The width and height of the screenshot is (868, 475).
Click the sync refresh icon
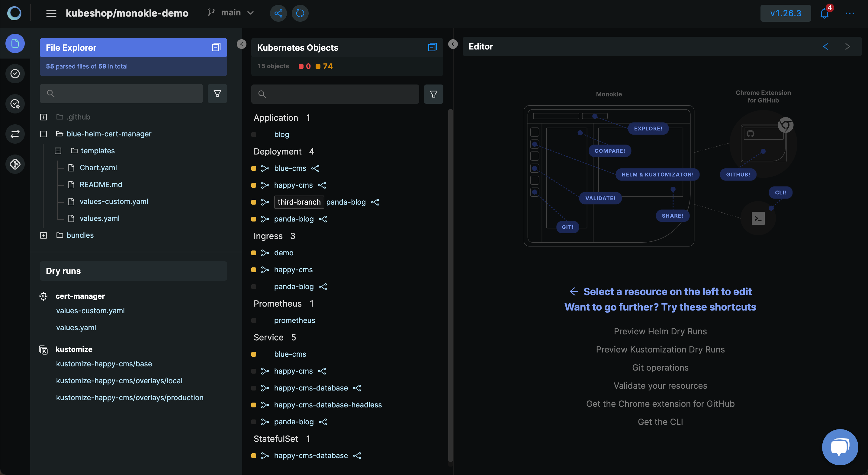click(300, 13)
